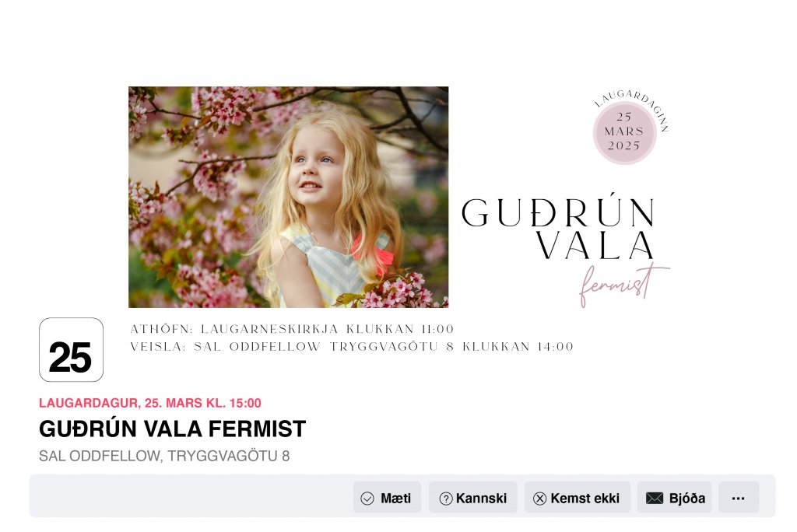Select the Mæti attending button
The image size is (797, 532).
[x=387, y=498]
